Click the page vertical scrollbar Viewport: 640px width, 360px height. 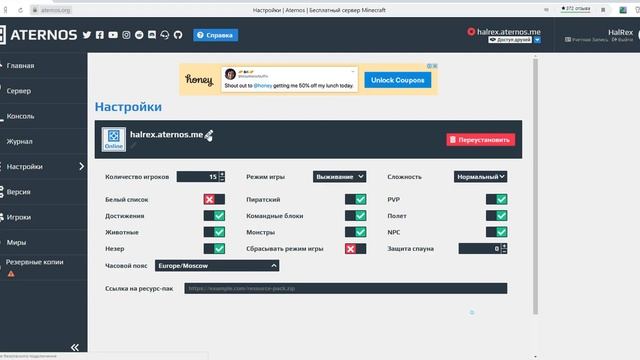(535, 186)
